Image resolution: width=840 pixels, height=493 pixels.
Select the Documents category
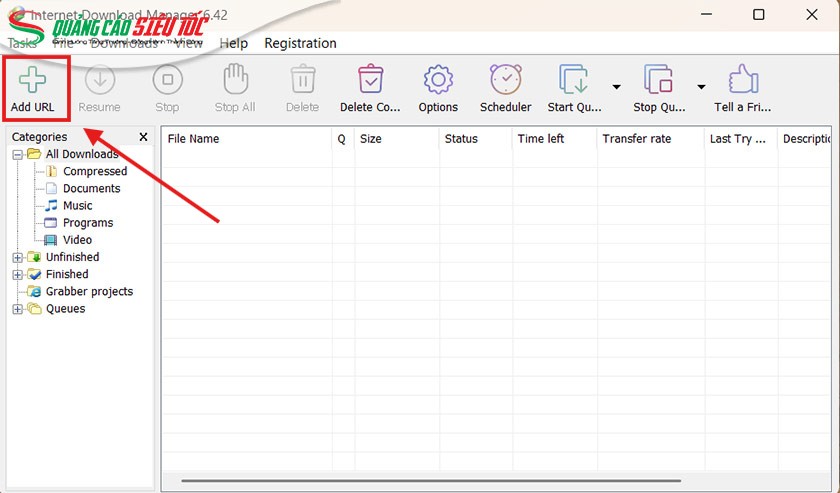point(92,189)
